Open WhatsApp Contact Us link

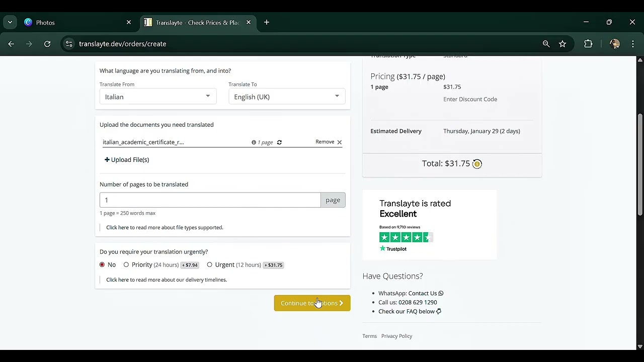point(426,293)
